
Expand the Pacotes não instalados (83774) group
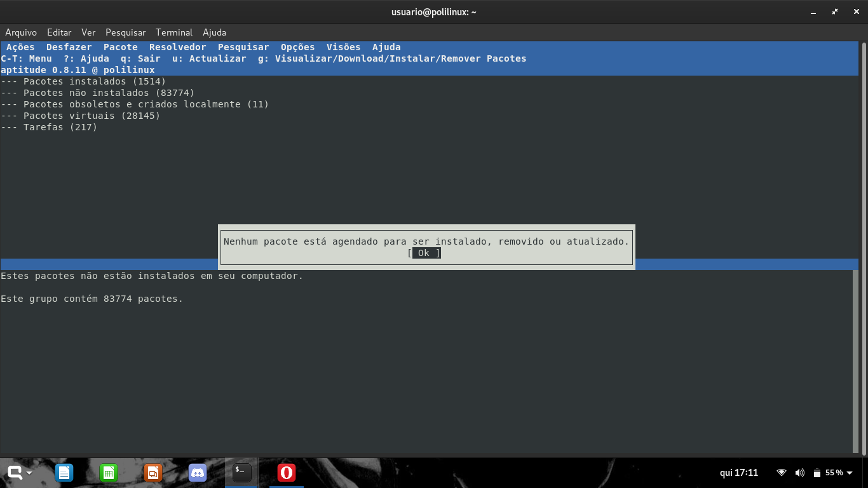[97, 93]
